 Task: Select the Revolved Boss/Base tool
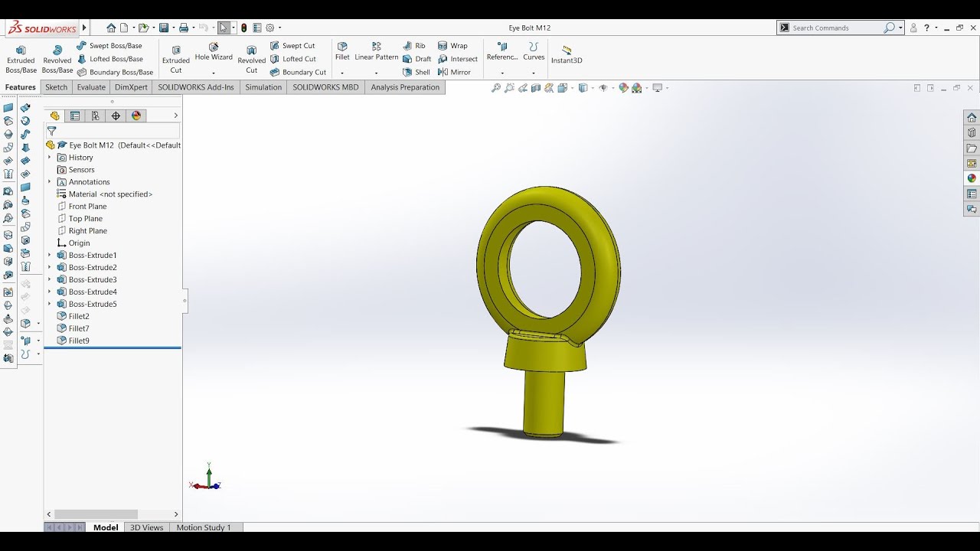click(x=57, y=59)
